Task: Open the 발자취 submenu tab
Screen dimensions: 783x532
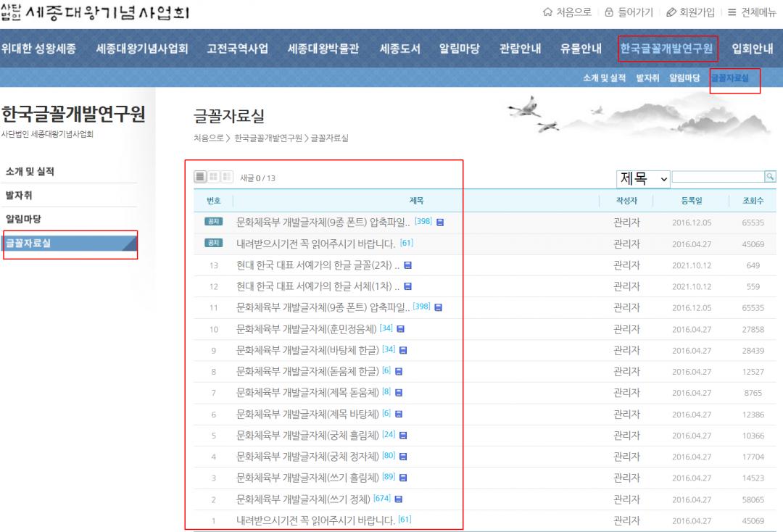Action: pos(647,78)
